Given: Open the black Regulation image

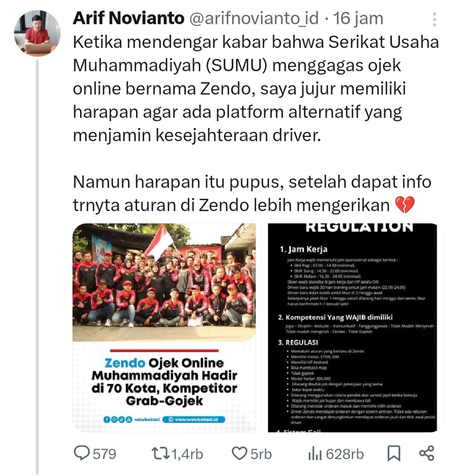Looking at the screenshot, I should pos(352,328).
